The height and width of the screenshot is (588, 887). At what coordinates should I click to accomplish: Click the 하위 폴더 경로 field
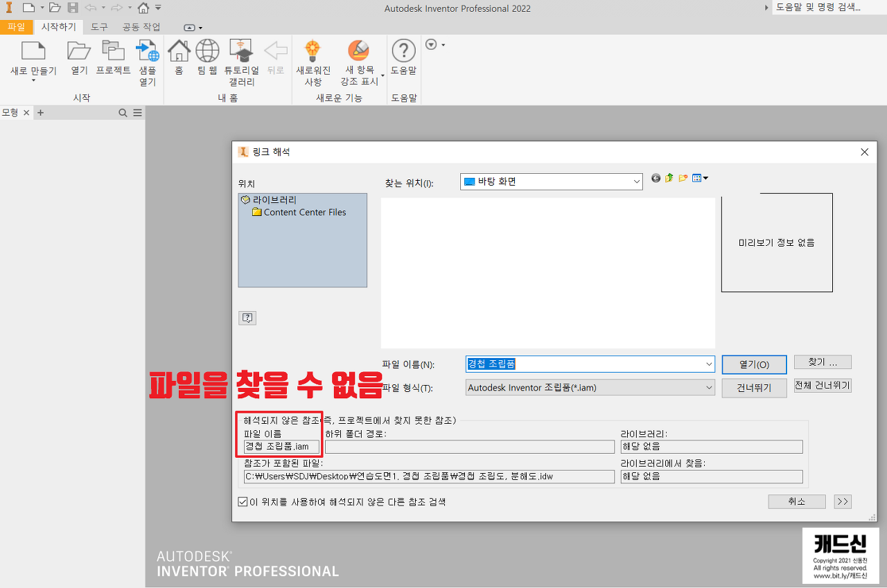(470, 447)
